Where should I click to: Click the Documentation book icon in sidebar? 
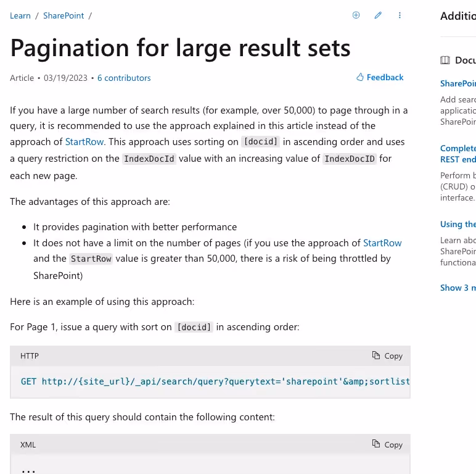(x=445, y=60)
